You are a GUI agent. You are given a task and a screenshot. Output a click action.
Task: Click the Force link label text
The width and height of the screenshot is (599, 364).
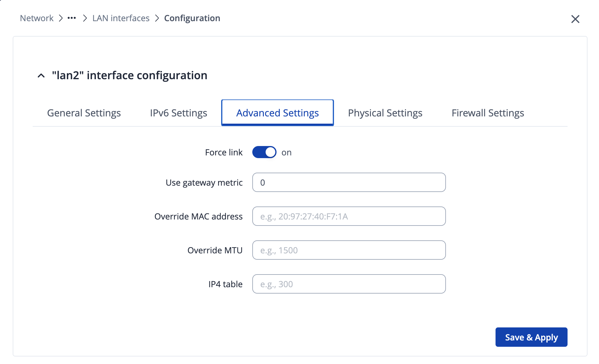coord(224,152)
